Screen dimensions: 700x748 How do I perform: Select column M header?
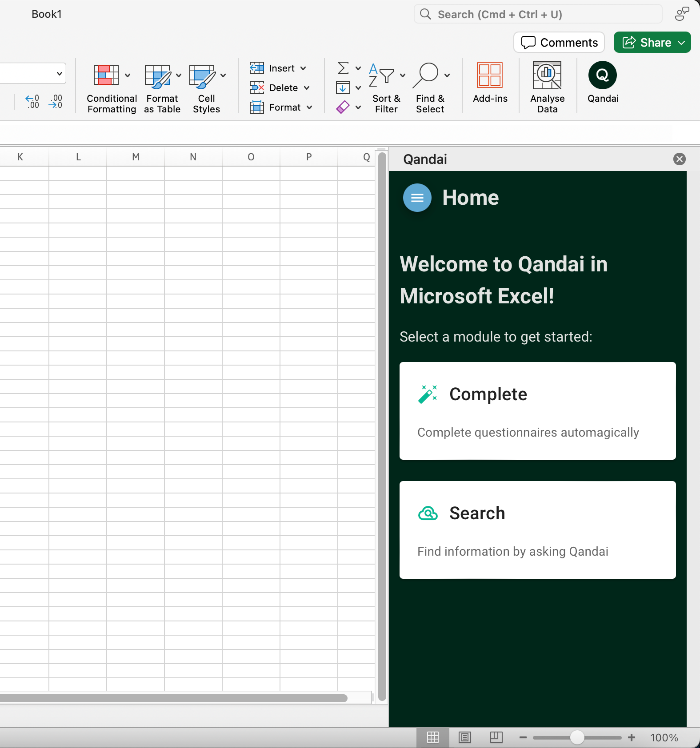(x=136, y=157)
